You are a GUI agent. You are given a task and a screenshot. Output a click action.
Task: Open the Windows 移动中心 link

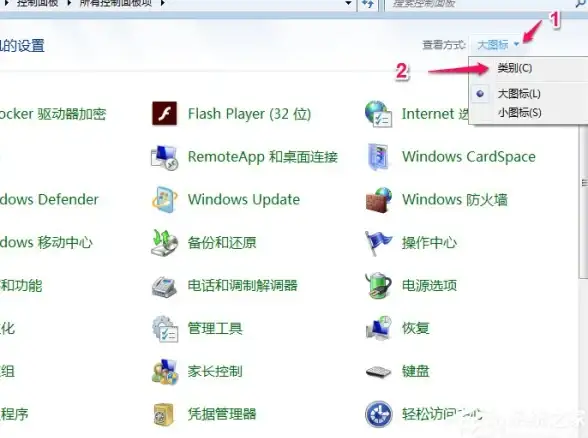click(46, 243)
